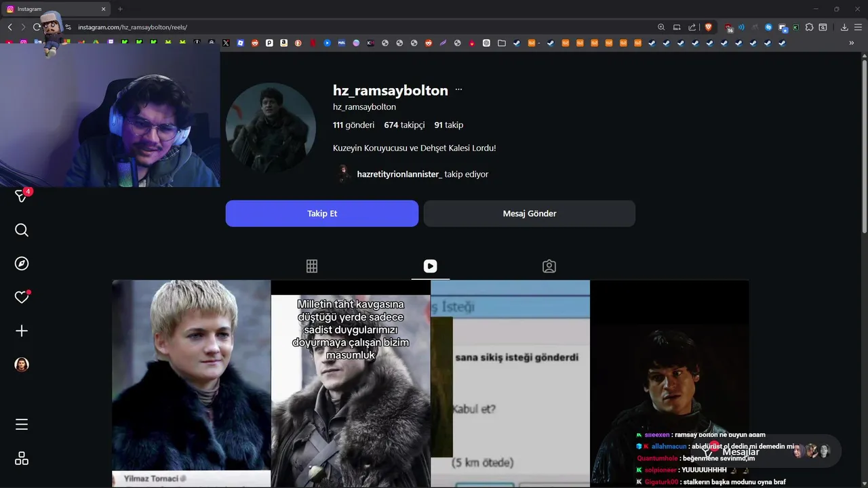Open the reel showing the blond boy

191,384
